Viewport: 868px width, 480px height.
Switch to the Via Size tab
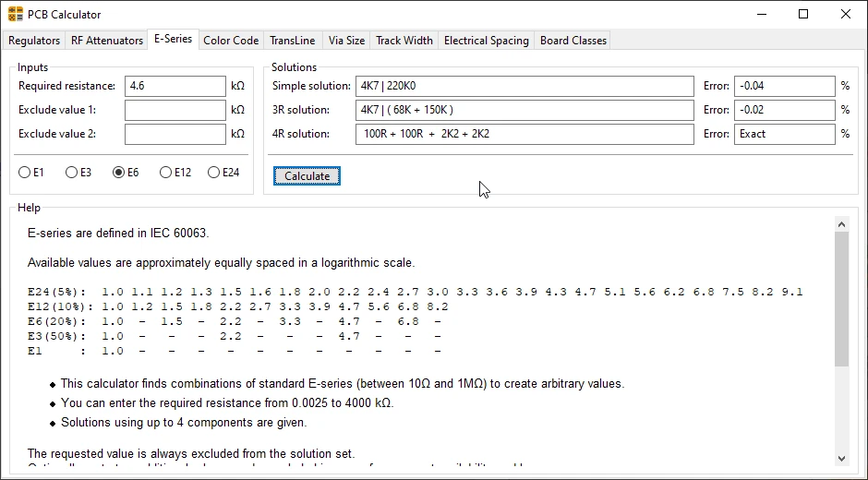pyautogui.click(x=346, y=41)
